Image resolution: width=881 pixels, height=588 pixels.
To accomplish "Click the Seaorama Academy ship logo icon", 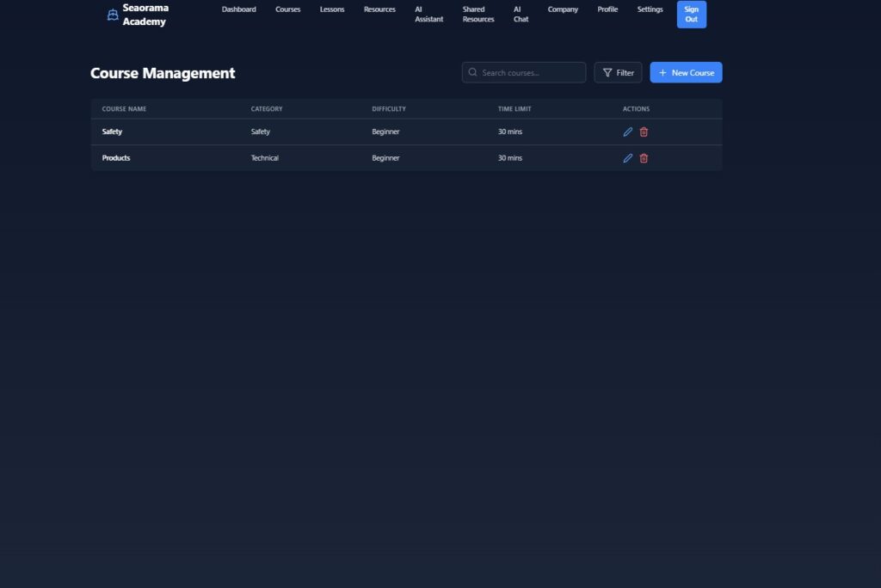I will (x=113, y=15).
